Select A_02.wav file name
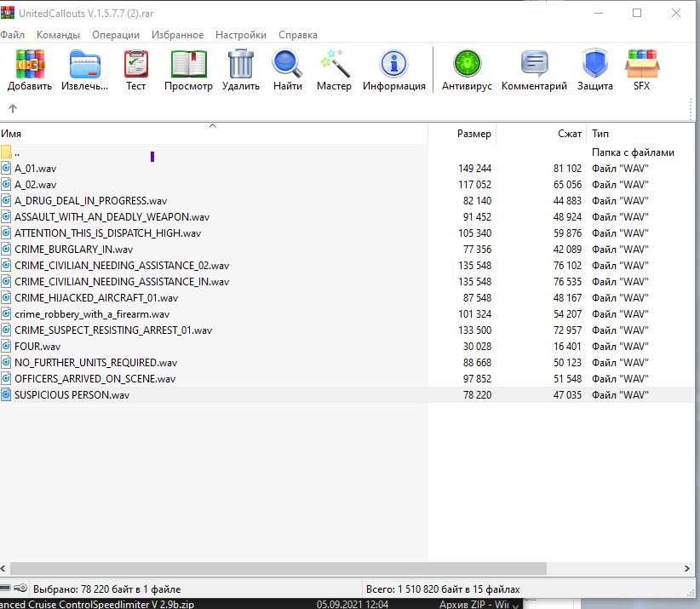This screenshot has width=700, height=609. tap(35, 184)
